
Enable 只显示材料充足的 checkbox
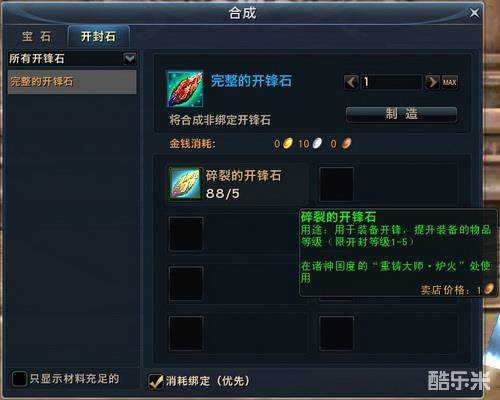tap(19, 379)
